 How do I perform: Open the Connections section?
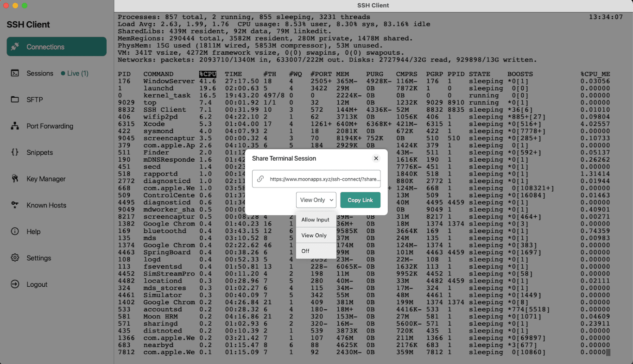[x=57, y=47]
